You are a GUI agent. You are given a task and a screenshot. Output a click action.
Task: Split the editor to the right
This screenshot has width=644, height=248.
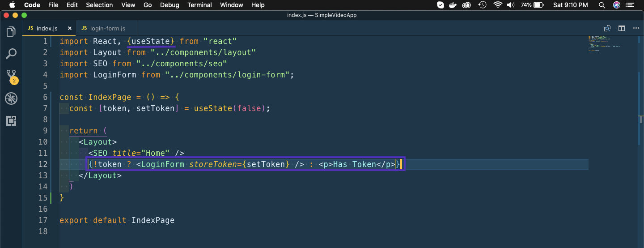pyautogui.click(x=622, y=28)
